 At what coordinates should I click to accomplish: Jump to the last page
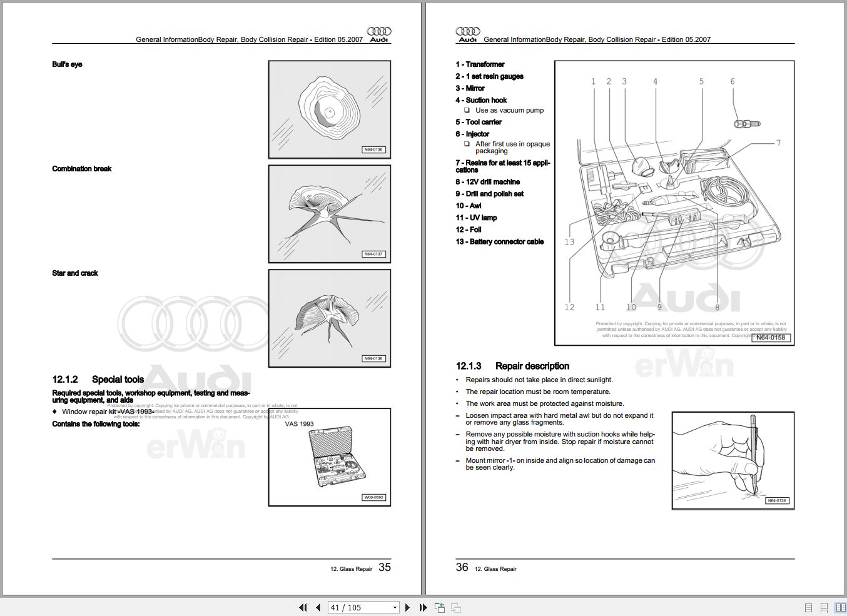point(423,607)
